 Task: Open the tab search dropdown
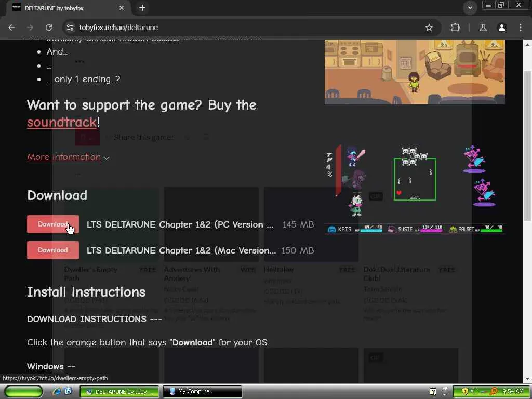(x=470, y=8)
